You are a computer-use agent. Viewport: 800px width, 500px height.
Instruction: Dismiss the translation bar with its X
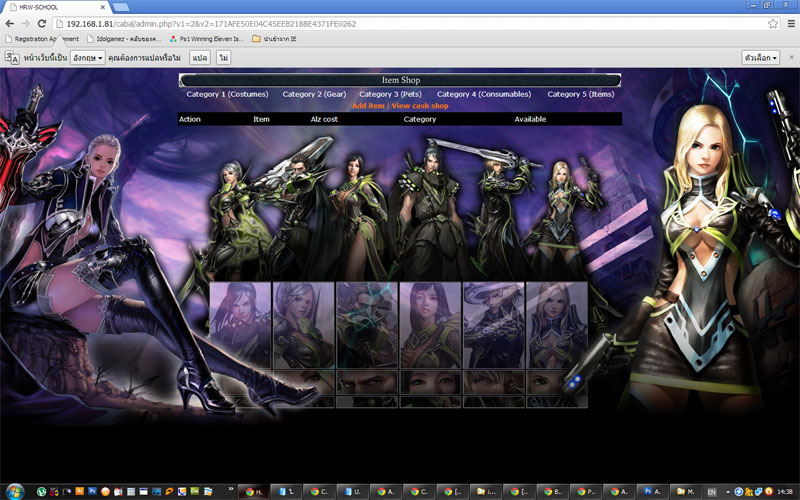tap(791, 57)
